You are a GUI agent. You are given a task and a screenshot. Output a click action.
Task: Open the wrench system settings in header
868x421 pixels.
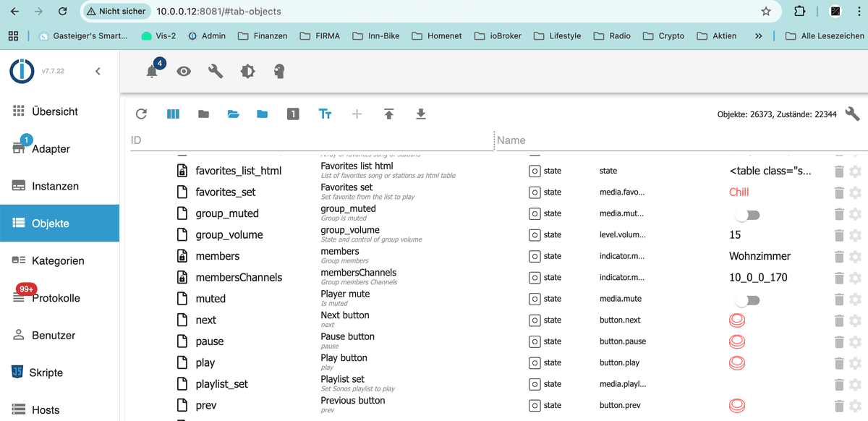coord(216,71)
